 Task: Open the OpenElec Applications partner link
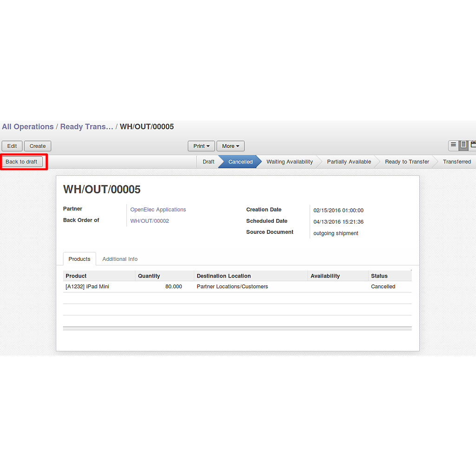tap(158, 210)
